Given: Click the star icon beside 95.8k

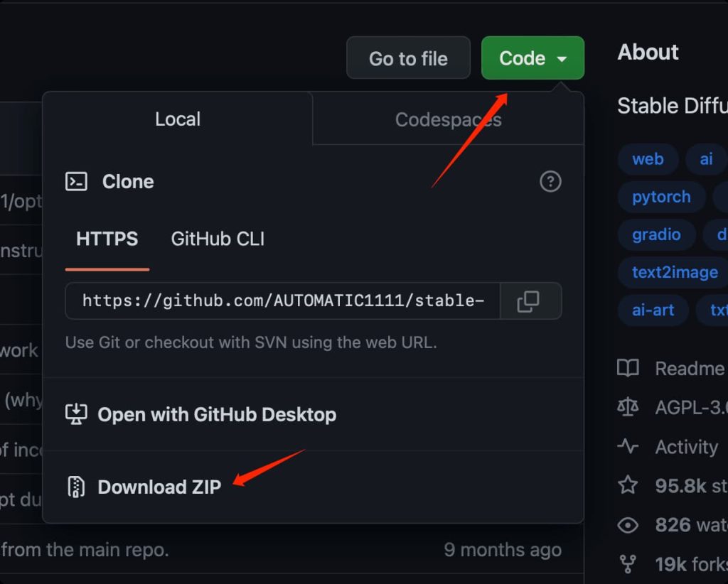Looking at the screenshot, I should coord(628,485).
